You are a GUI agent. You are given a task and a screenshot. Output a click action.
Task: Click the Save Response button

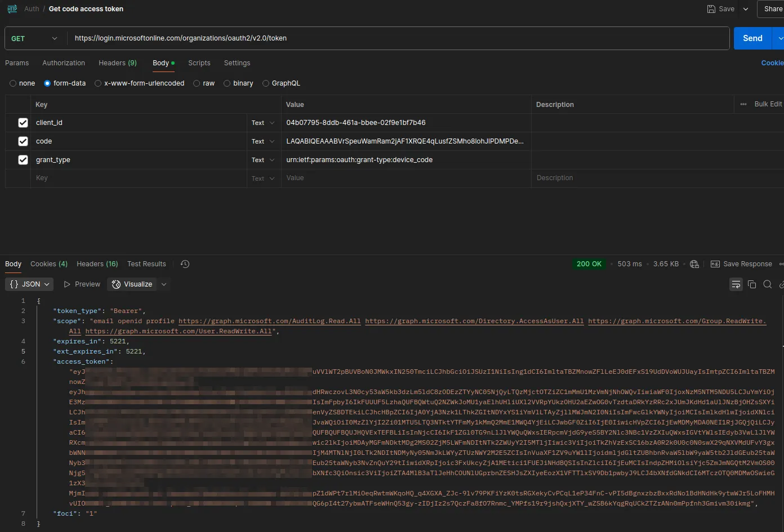[741, 264]
